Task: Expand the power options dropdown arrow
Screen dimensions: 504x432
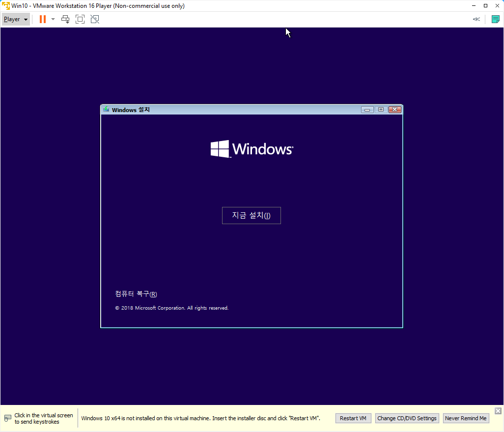Action: 53,19
